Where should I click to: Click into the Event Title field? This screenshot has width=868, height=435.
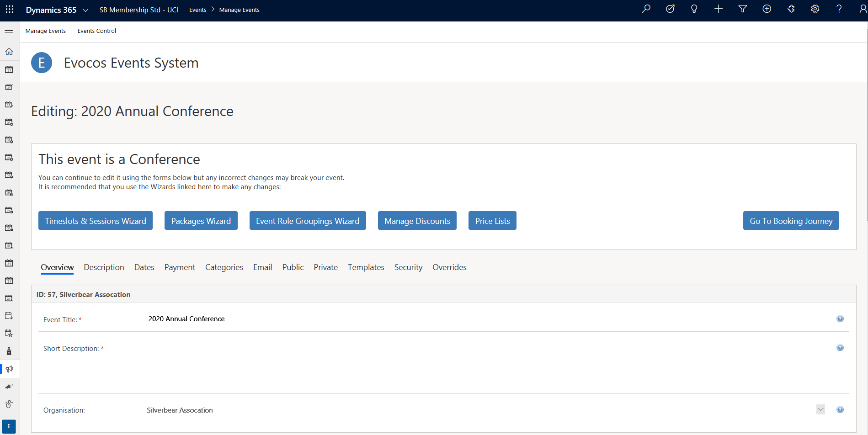489,319
